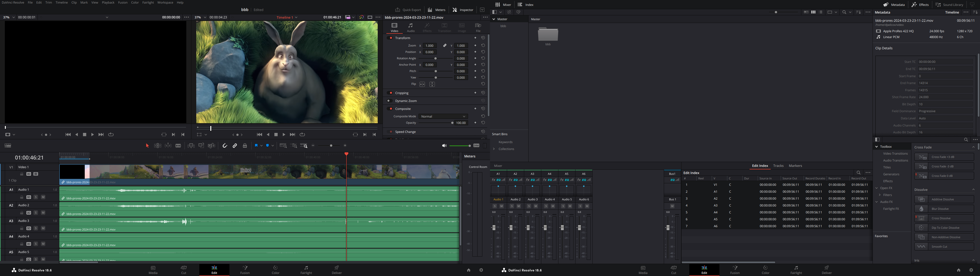This screenshot has width=980, height=276.
Task: Open the flag color dropdown arrow
Action: pos(261,146)
